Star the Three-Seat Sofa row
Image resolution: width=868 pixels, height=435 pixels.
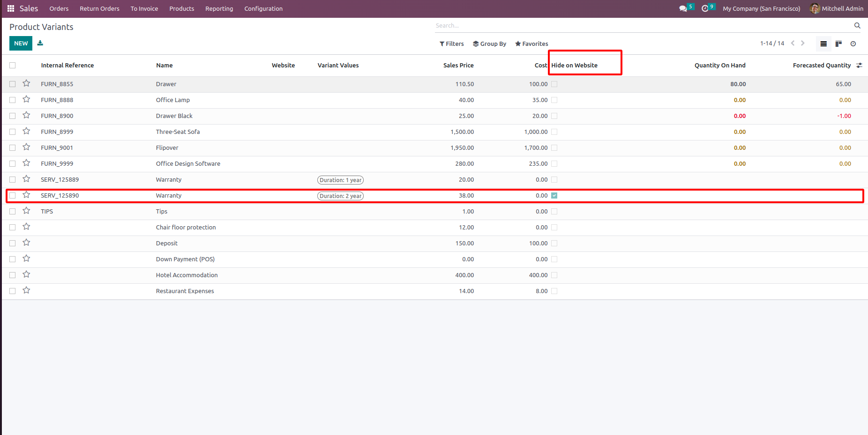click(x=26, y=131)
